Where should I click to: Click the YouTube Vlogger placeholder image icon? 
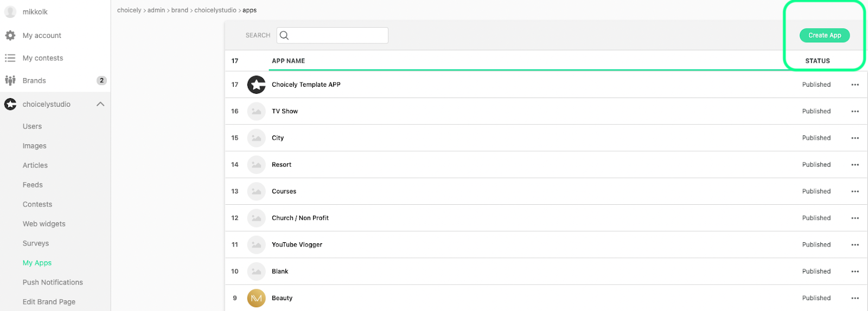tap(257, 244)
